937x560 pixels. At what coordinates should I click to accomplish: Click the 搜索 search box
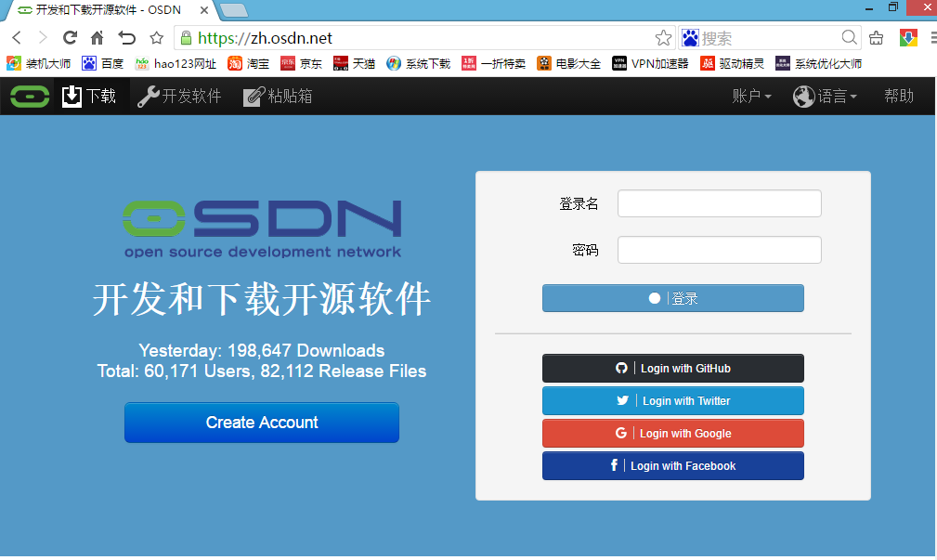click(770, 38)
